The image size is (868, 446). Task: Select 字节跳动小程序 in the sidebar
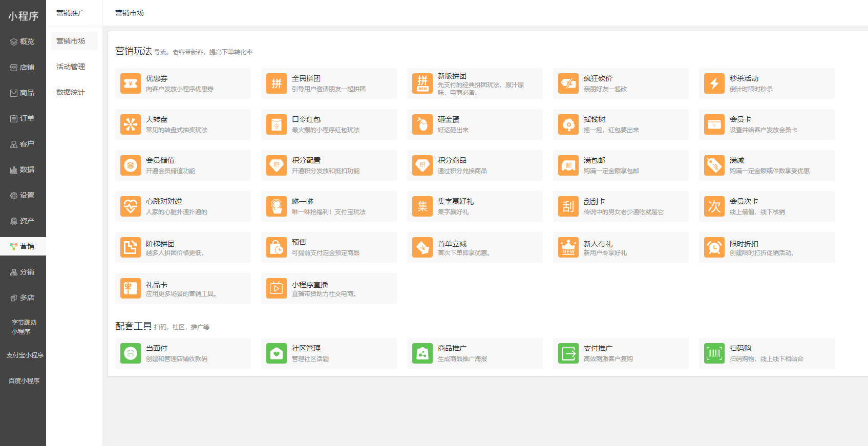pos(24,327)
